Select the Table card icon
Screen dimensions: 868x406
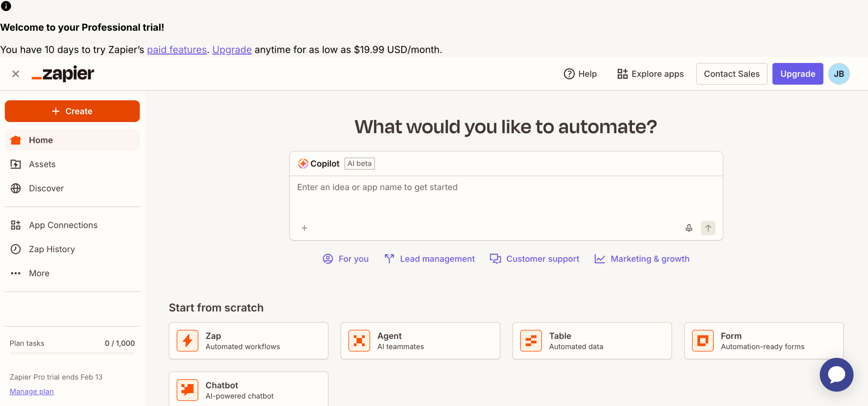point(531,341)
